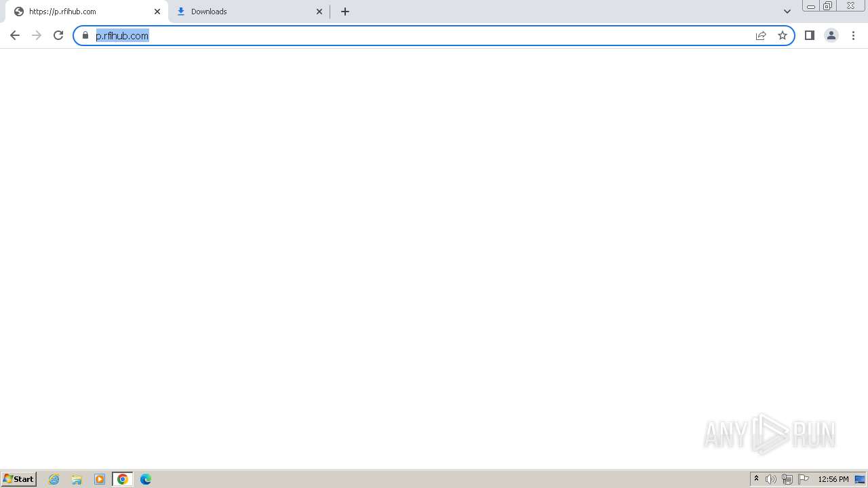View site information via lock icon
Screen dimensions: 868x488
click(85, 35)
